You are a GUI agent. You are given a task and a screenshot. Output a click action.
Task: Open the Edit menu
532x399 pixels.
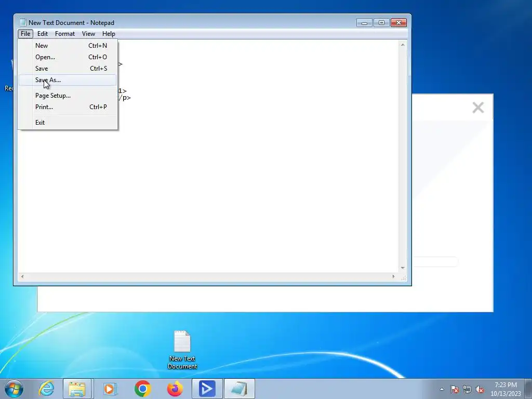43,34
